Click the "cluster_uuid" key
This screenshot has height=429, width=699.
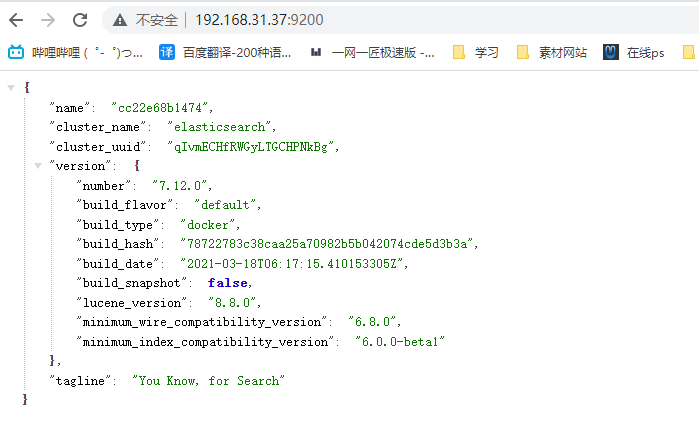pyautogui.click(x=98, y=146)
